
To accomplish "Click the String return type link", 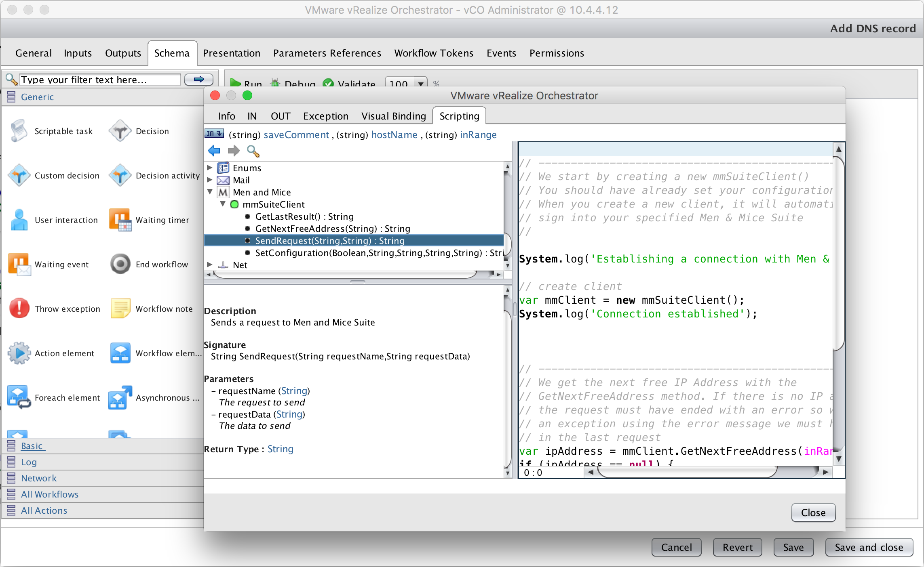I will (281, 449).
